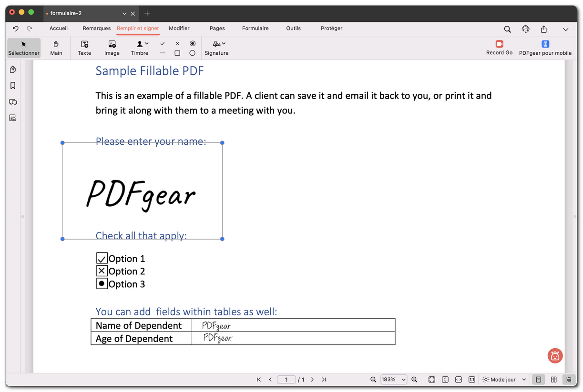
Task: Open the bookmarks panel in the sidebar
Action: coord(13,86)
